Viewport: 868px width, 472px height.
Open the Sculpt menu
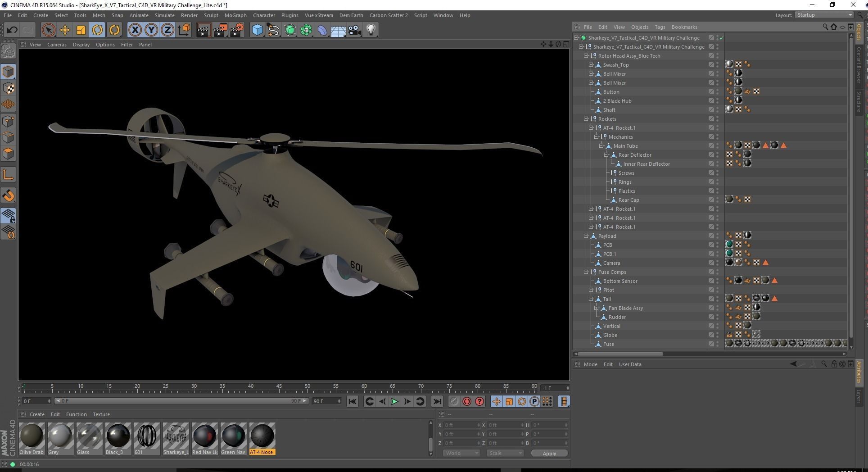coord(211,15)
